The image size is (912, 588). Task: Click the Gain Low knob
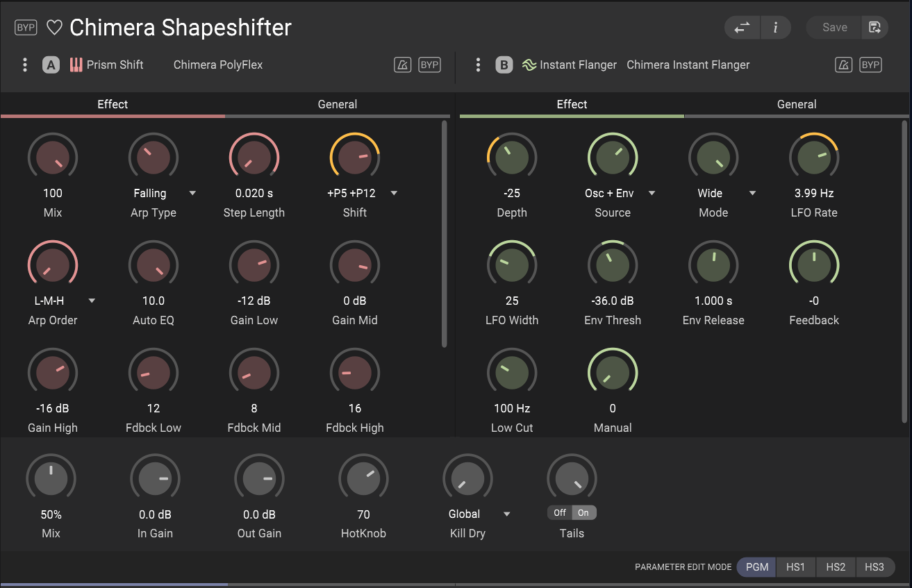(254, 265)
